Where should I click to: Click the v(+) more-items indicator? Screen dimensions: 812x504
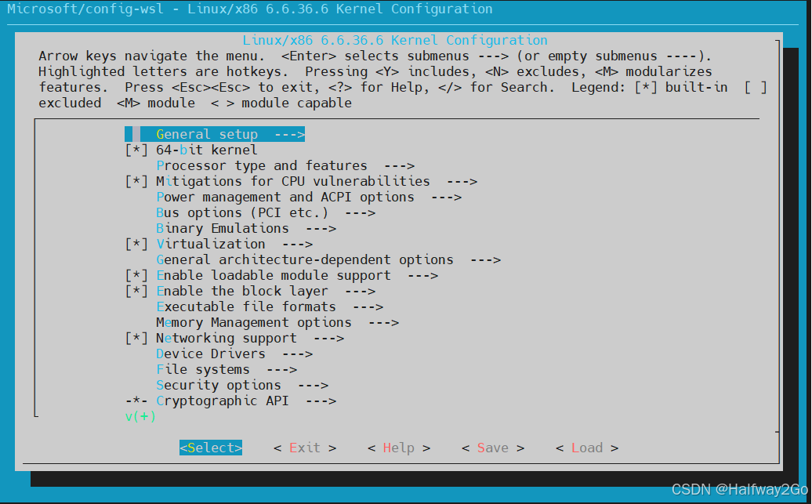pyautogui.click(x=140, y=416)
